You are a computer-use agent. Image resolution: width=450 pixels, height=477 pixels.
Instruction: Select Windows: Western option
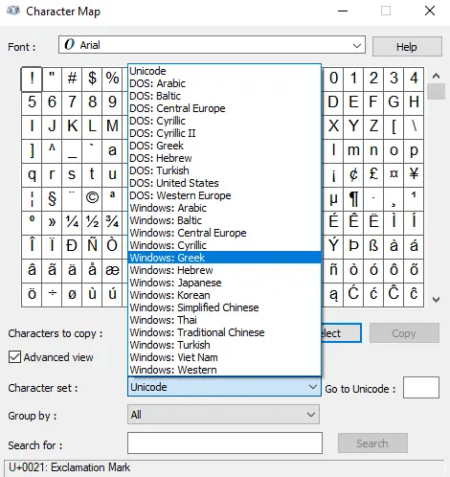click(224, 370)
